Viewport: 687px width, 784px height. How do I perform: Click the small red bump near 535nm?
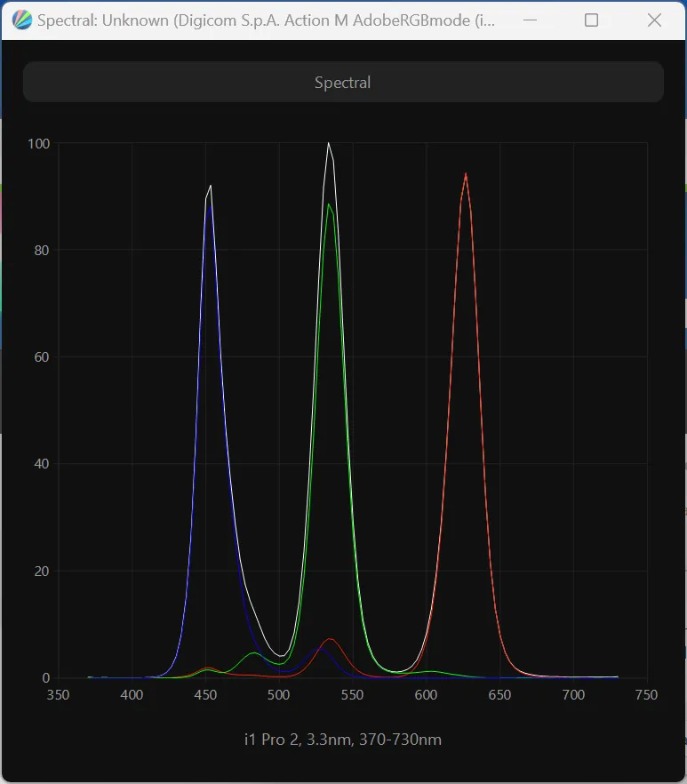coord(330,640)
